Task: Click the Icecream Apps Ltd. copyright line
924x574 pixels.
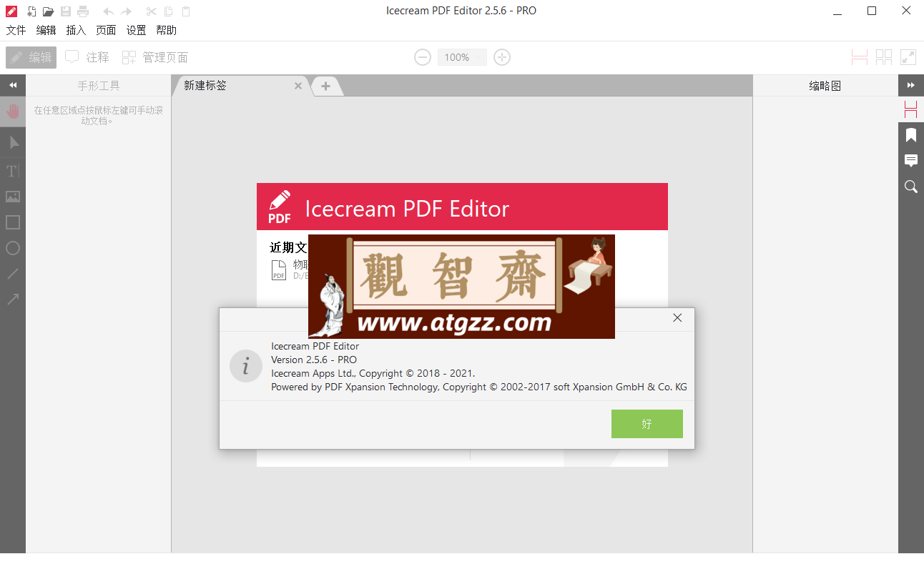Action: [373, 373]
